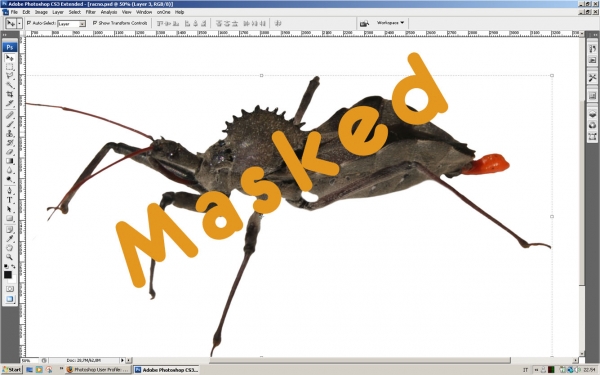
Task: Open the Edit menu
Action: tap(26, 12)
